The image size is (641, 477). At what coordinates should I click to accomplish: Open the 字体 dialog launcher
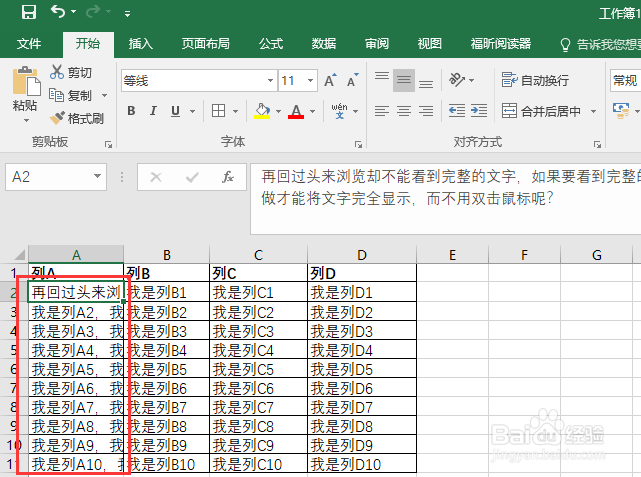[359, 144]
